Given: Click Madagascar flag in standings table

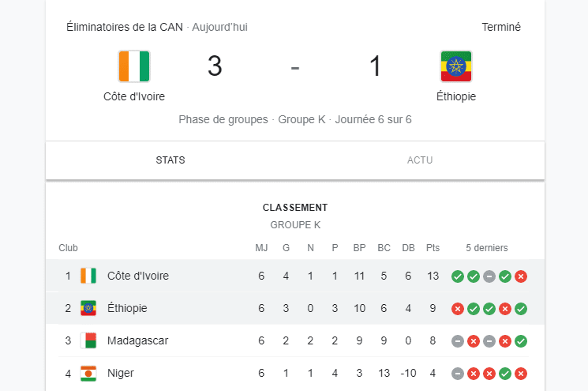Looking at the screenshot, I should point(88,340).
